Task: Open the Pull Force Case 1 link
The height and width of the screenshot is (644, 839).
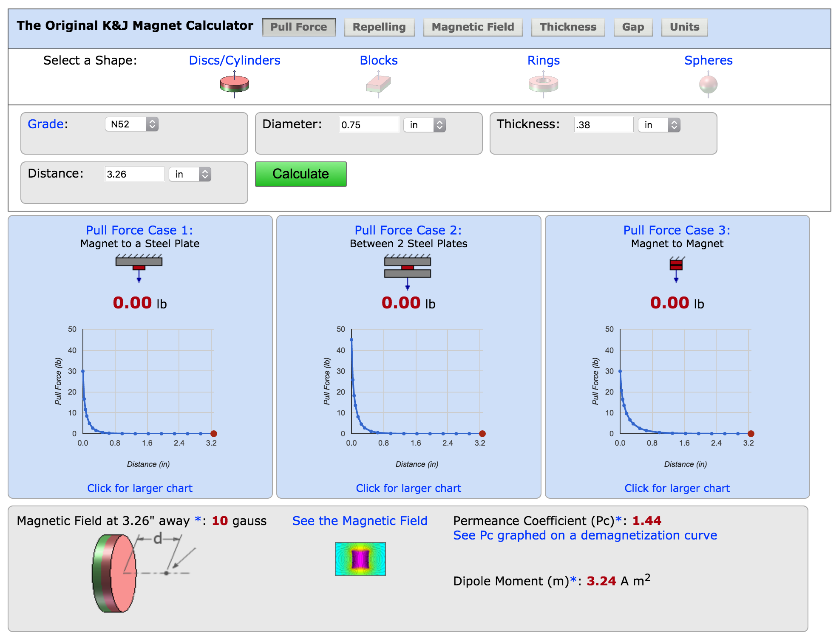Action: (139, 230)
